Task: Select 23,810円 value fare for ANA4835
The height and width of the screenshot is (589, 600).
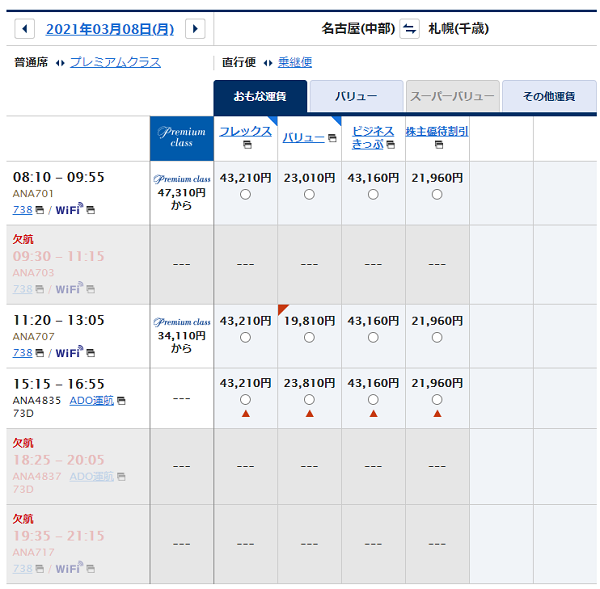Action: pyautogui.click(x=309, y=400)
